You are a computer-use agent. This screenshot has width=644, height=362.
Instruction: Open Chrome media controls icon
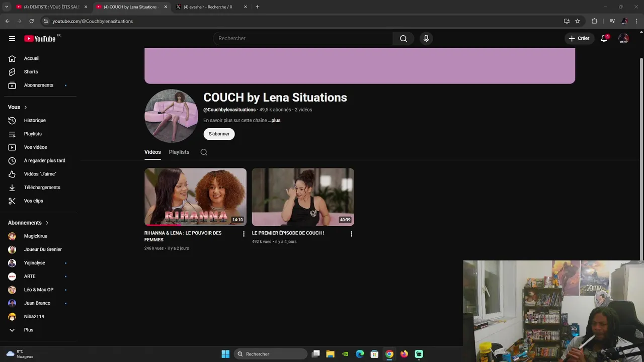612,21
